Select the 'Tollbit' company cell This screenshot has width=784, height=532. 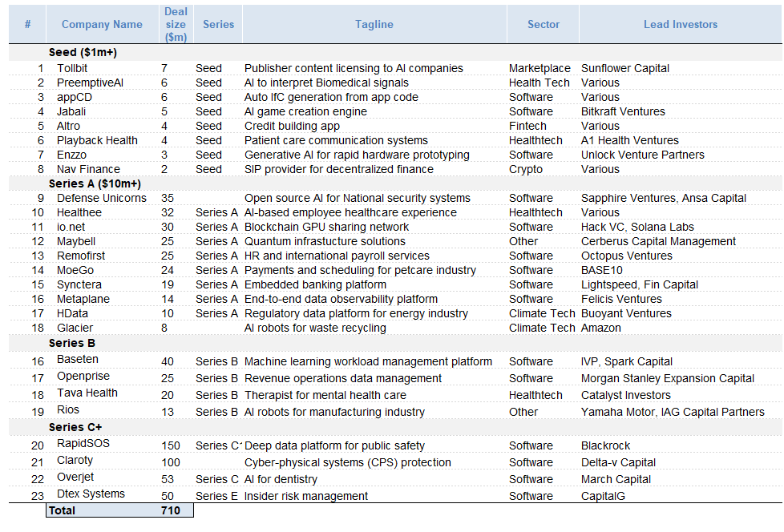pos(72,68)
